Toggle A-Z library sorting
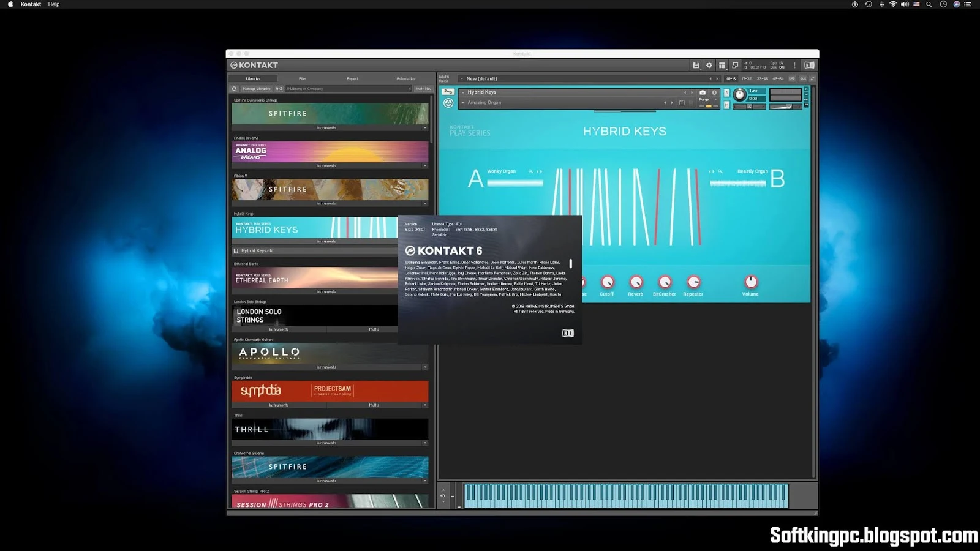Viewport: 980px width, 551px height. pos(279,89)
